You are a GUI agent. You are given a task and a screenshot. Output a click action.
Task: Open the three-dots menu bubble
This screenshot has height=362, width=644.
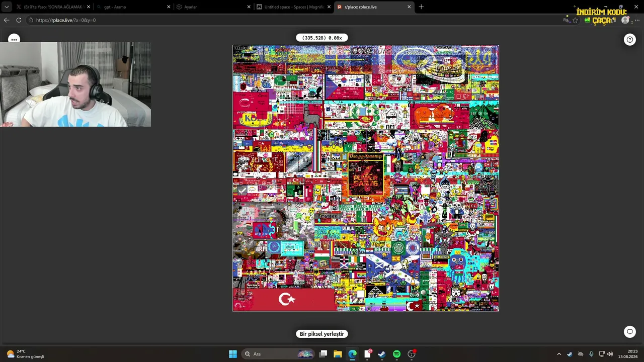(x=14, y=39)
